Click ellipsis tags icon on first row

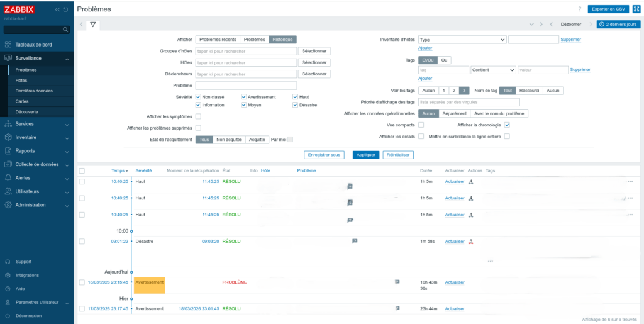click(630, 182)
